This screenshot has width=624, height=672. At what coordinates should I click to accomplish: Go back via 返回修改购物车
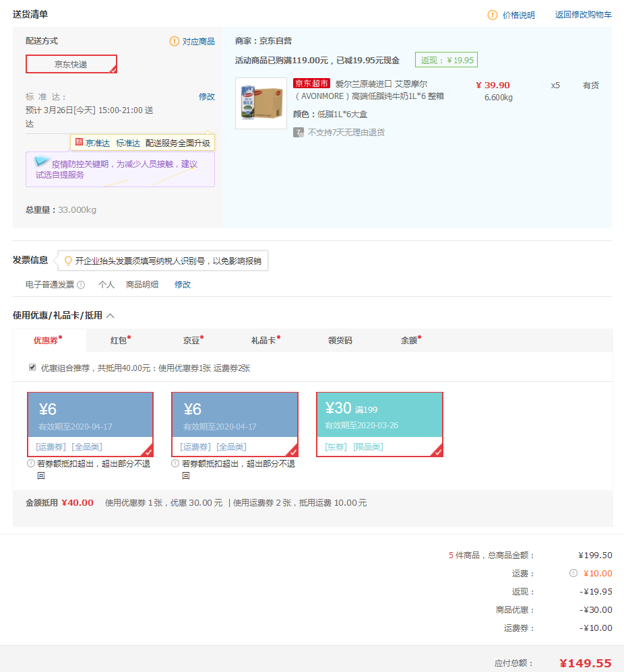[x=584, y=15]
